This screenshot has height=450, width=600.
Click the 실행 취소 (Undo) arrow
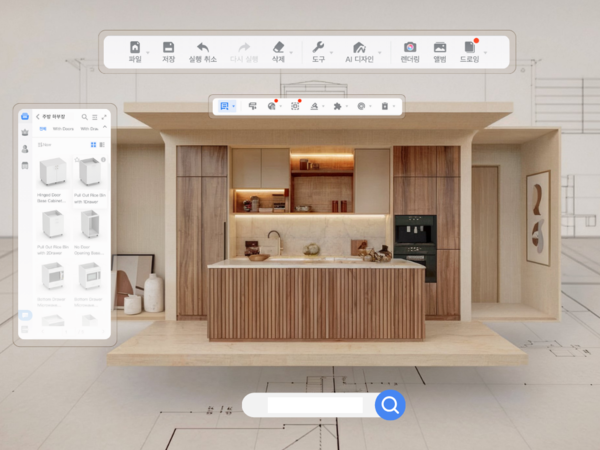[202, 50]
